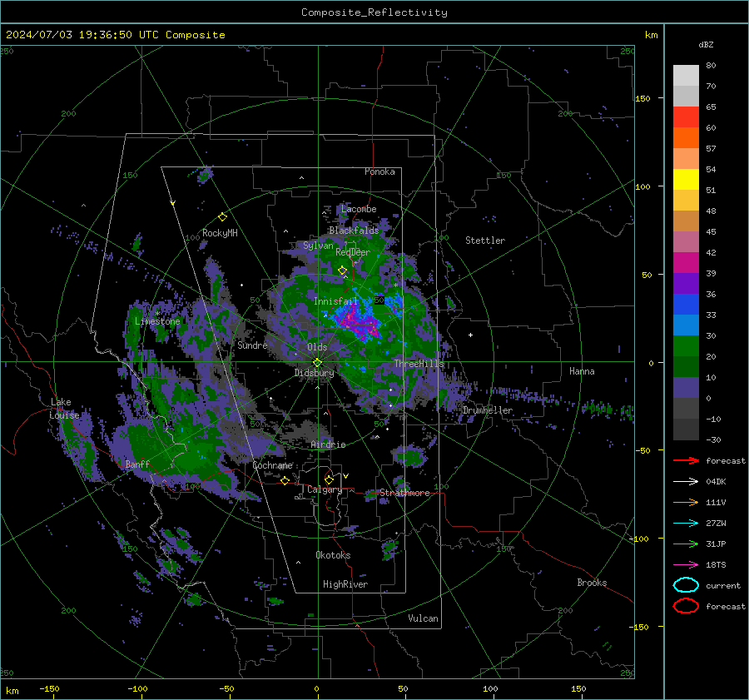749x700 pixels.
Task: Click the HighRiver label
Action: coord(345,584)
